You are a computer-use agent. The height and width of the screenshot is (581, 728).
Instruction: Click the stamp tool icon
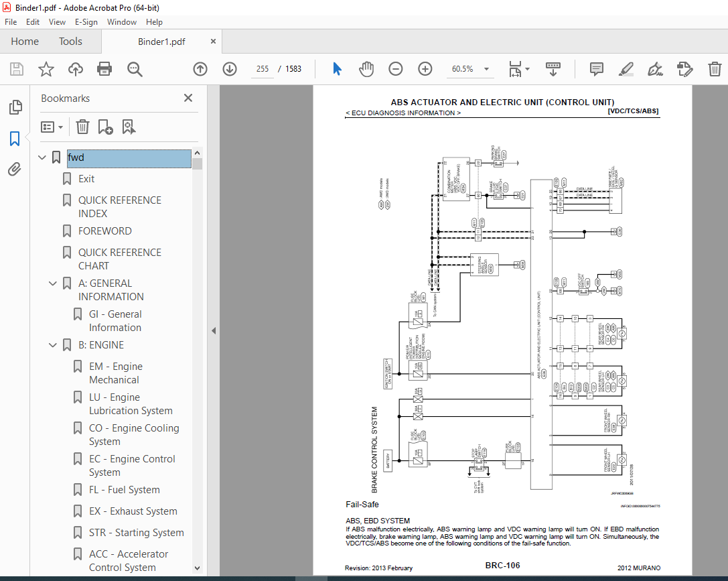pyautogui.click(x=685, y=69)
